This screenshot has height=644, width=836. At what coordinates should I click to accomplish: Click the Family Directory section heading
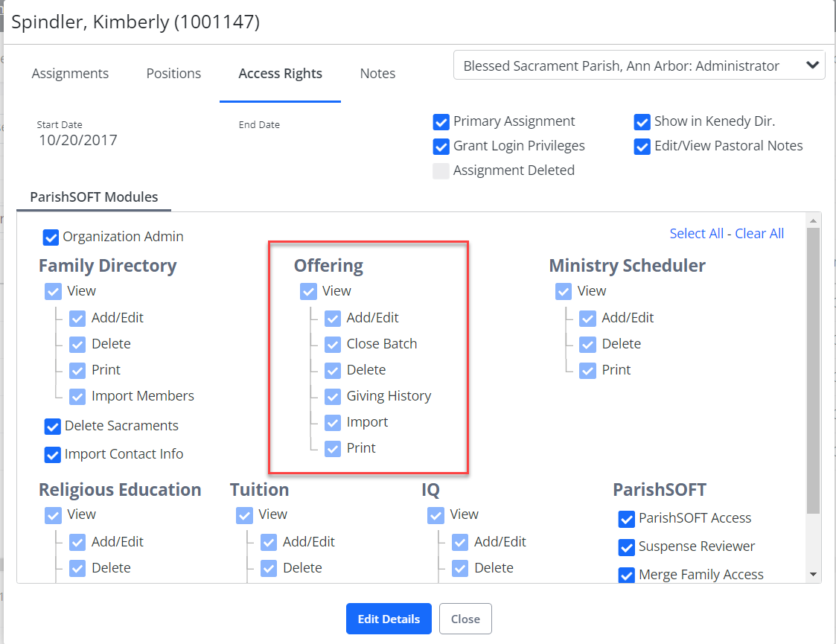coord(107,266)
